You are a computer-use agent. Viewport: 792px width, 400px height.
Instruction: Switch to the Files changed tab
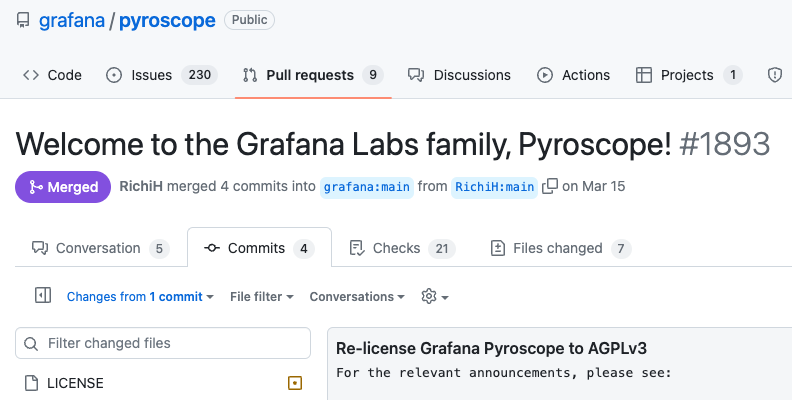click(x=561, y=248)
